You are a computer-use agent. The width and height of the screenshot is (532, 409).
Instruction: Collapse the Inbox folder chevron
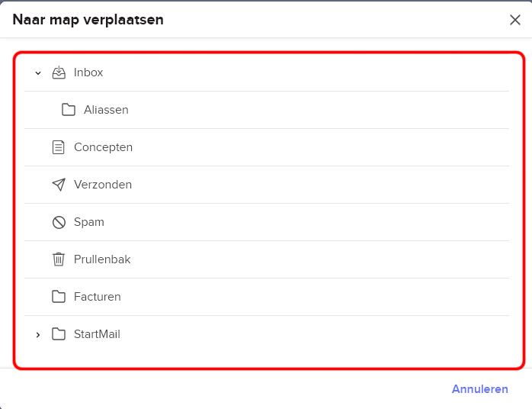coord(38,72)
